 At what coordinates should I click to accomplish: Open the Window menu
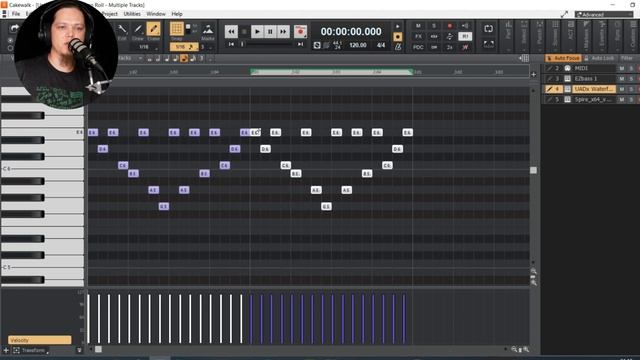click(156, 13)
